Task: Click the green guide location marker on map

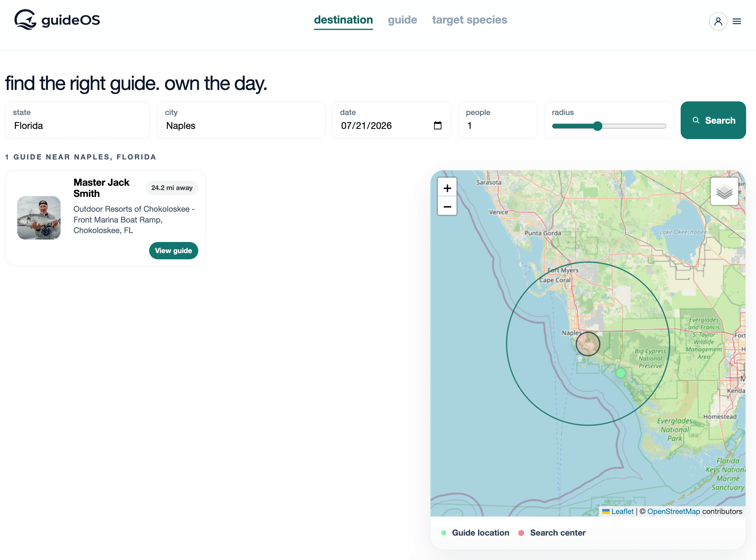Action: click(620, 373)
